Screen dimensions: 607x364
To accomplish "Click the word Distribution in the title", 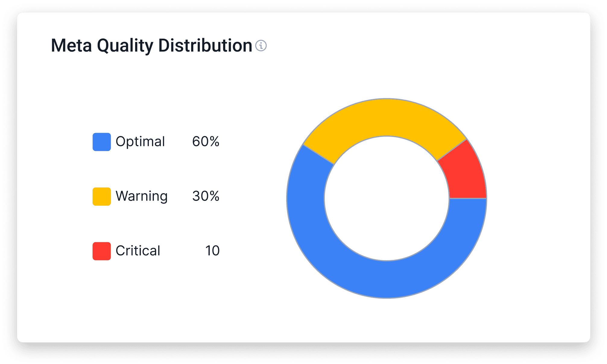I will point(205,46).
